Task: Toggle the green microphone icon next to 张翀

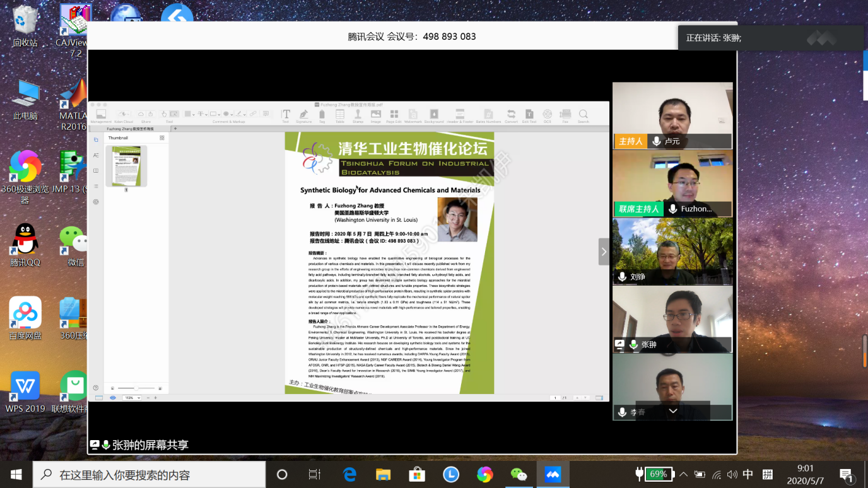Action: 633,345
